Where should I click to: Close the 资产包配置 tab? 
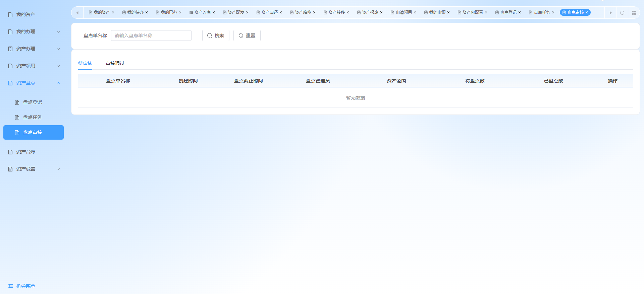pos(486,12)
